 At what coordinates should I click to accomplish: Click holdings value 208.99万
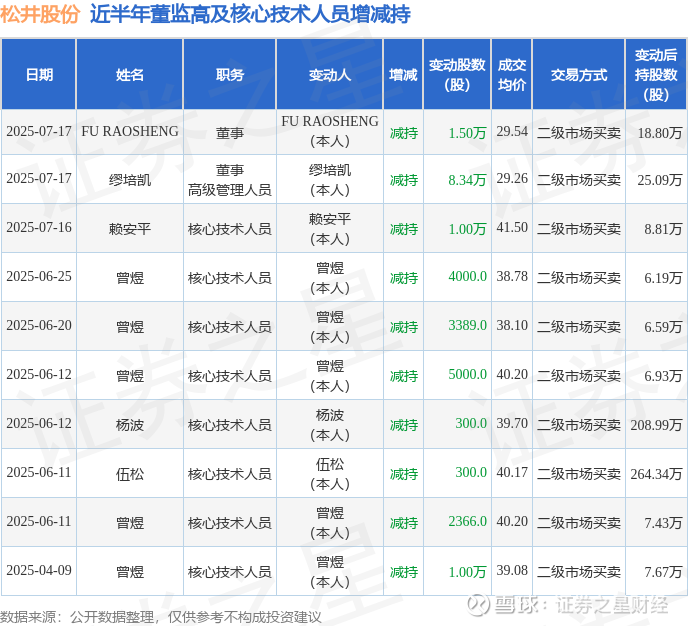tap(656, 425)
